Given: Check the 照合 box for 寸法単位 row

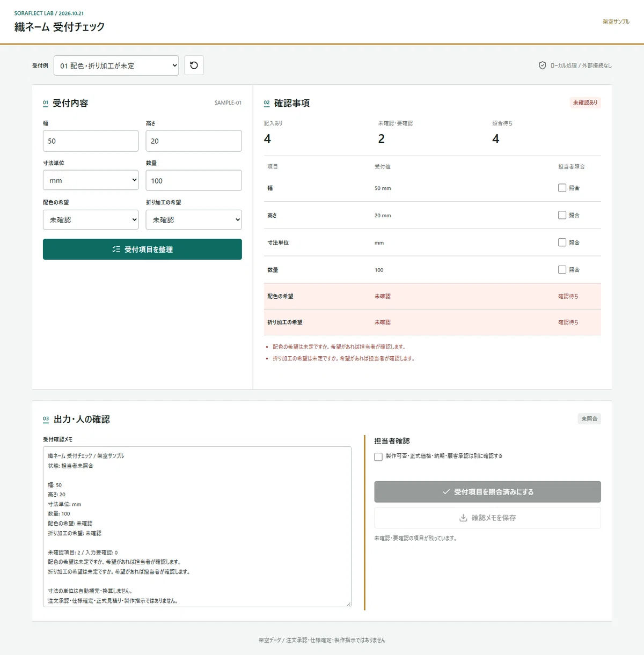Looking at the screenshot, I should (562, 242).
